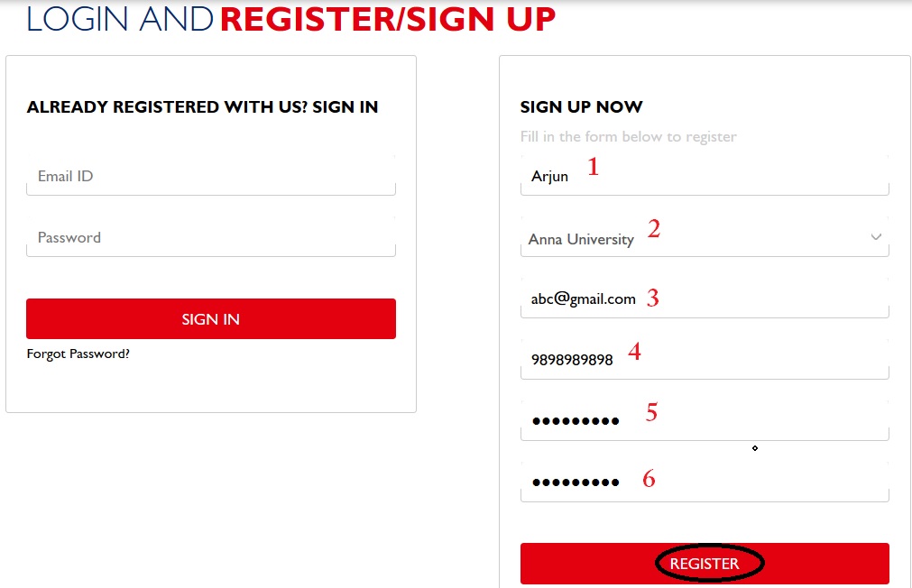Click the SIGN UP NOW heading

[x=581, y=107]
